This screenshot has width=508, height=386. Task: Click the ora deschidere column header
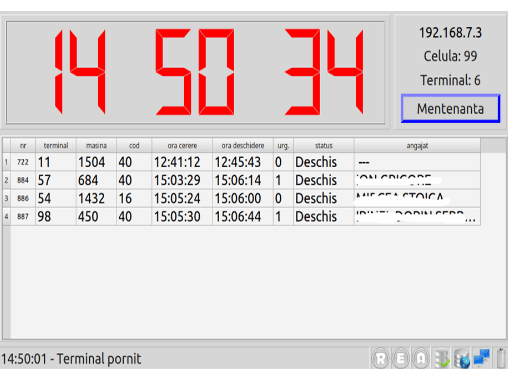[x=243, y=146]
